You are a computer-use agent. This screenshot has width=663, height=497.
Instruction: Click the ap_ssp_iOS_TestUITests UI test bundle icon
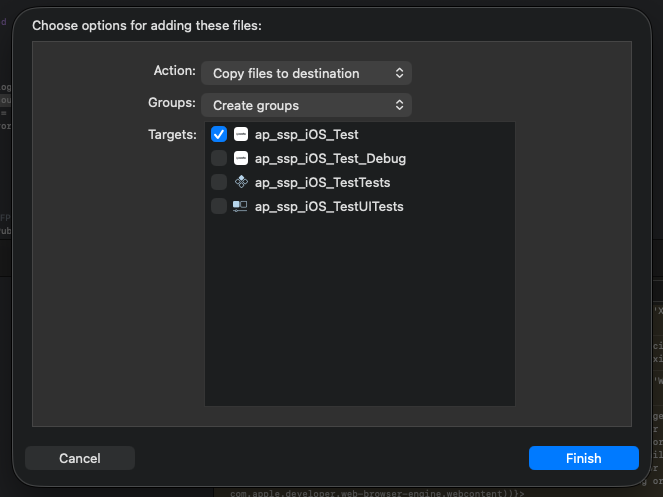pos(241,206)
